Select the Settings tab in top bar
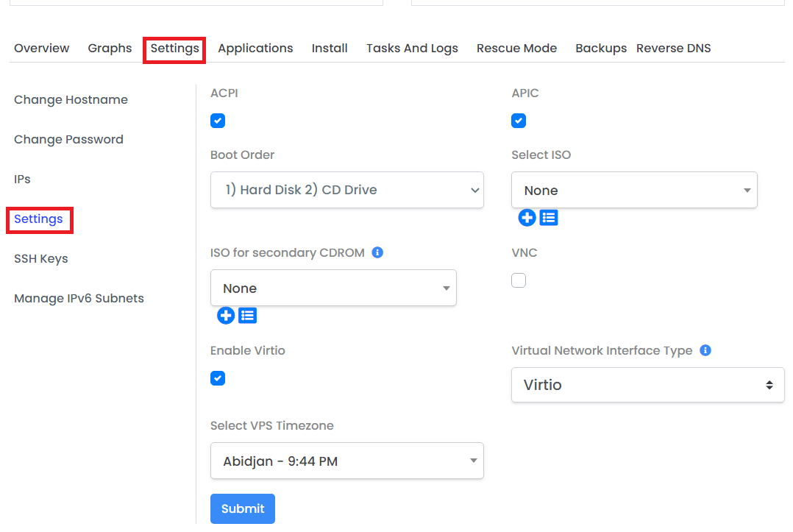The width and height of the screenshot is (793, 532). (174, 49)
